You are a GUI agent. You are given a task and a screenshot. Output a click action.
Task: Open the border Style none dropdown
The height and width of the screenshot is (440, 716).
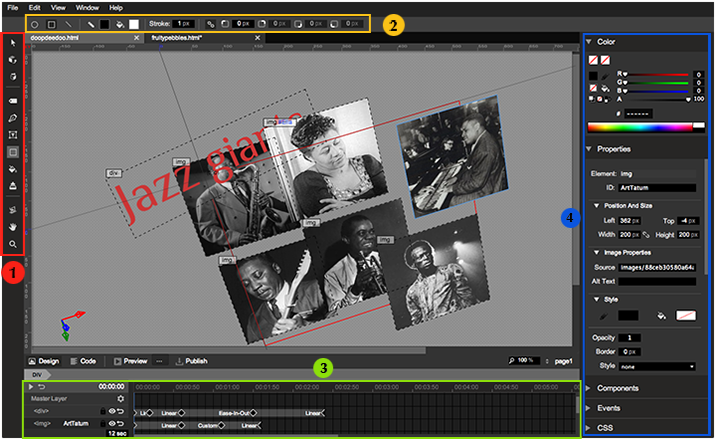tap(657, 367)
